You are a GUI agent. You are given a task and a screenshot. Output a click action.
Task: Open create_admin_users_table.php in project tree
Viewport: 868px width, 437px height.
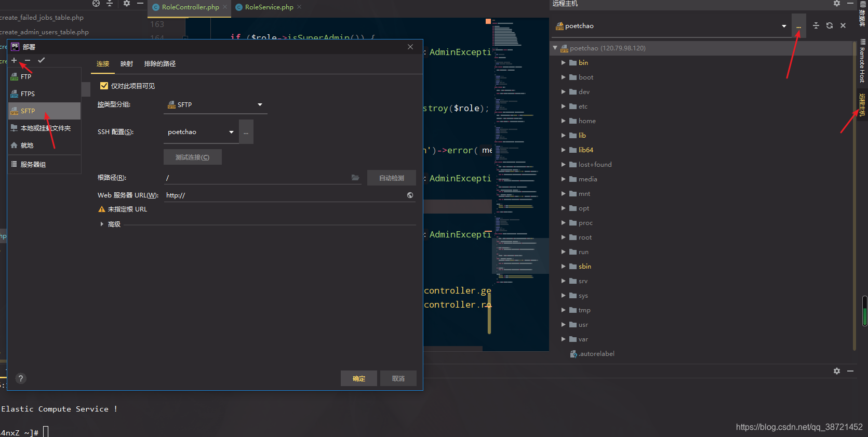[44, 32]
